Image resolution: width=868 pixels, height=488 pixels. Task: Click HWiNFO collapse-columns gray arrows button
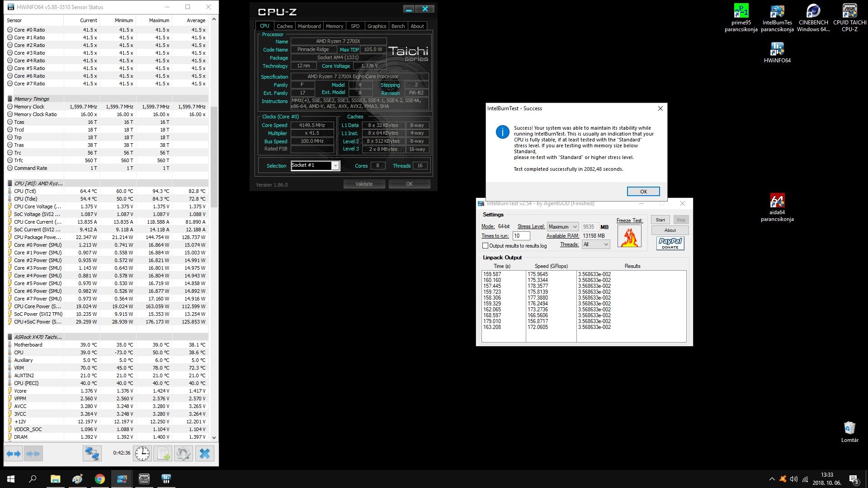[x=33, y=453]
